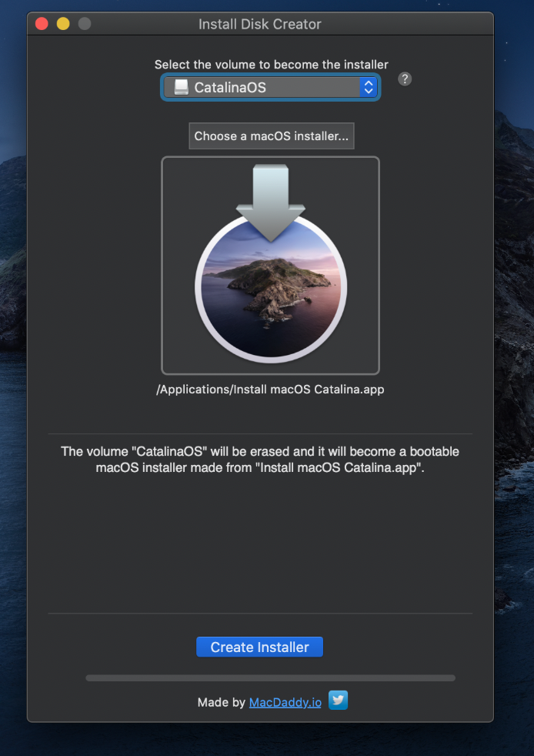The height and width of the screenshot is (756, 534).
Task: Click the installer creation progress bar
Action: pyautogui.click(x=270, y=678)
